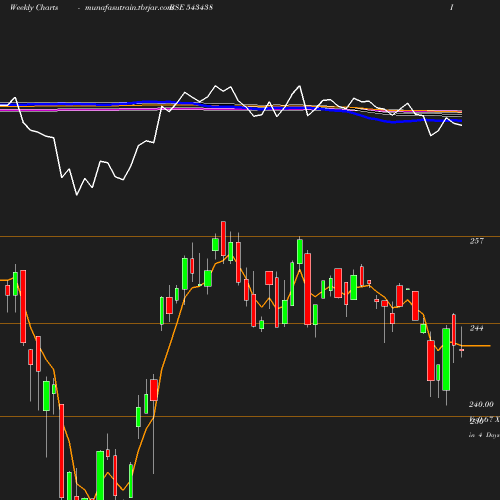Click the "BSE 543438" symbol label
Viewport: 500px width, 500px height.
pyautogui.click(x=191, y=8)
